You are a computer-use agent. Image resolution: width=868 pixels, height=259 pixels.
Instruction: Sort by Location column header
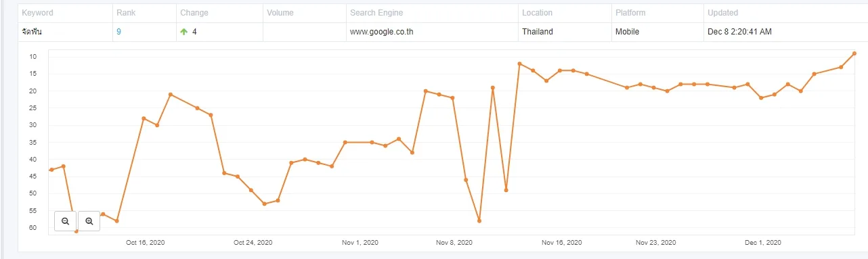point(537,13)
